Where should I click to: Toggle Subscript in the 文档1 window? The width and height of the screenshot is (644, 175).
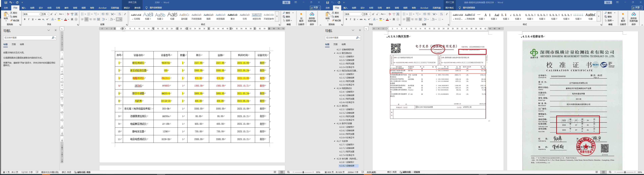pos(43,19)
